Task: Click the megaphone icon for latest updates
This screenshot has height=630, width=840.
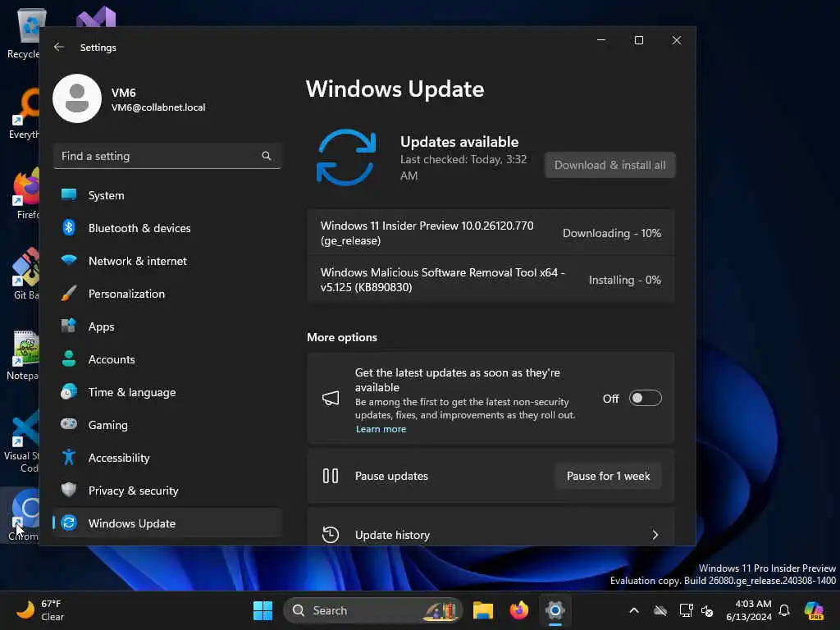Action: [x=331, y=398]
